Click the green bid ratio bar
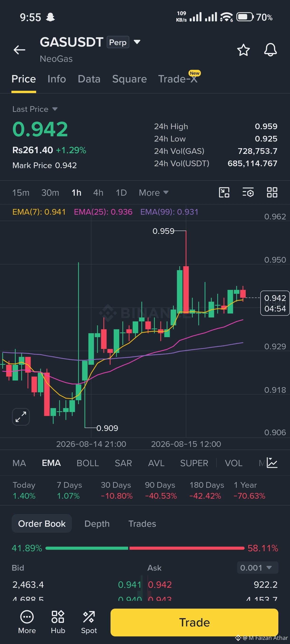The image size is (290, 644). click(x=87, y=548)
